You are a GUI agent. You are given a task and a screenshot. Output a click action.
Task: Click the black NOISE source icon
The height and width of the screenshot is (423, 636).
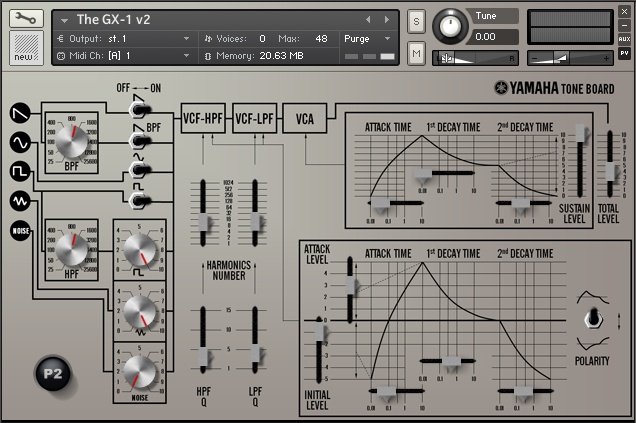point(19,232)
